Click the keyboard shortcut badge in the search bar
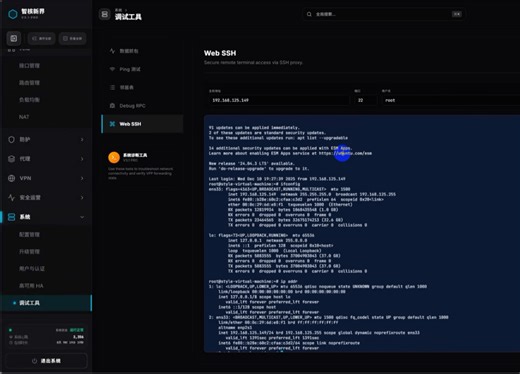Image resolution: width=520 pixels, height=374 pixels. 457,14
